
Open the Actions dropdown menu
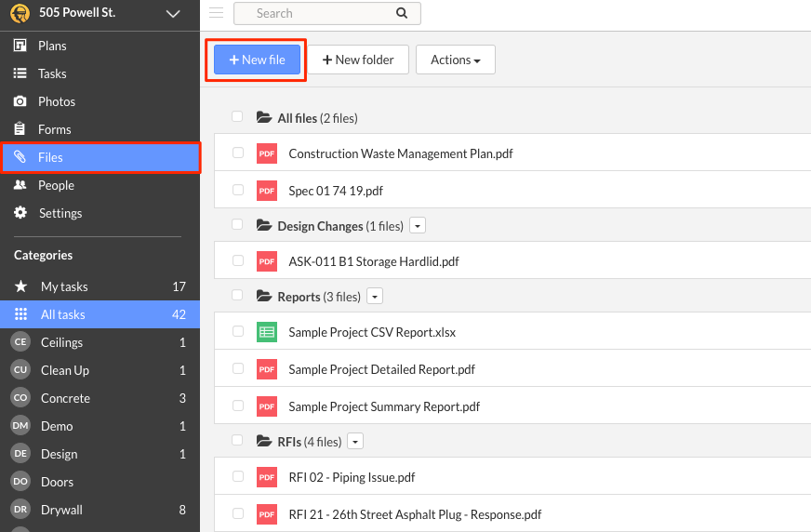456,60
